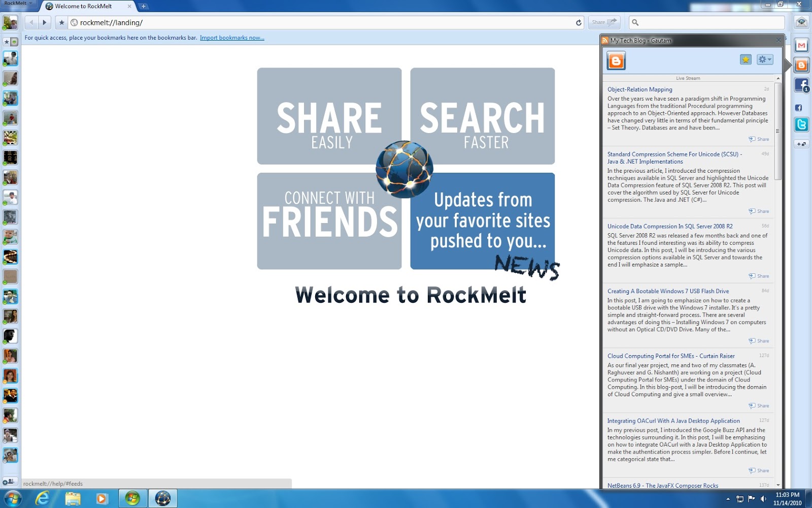Click the feed panel scrollbar thumb
This screenshot has width=812, height=508.
pos(777,131)
